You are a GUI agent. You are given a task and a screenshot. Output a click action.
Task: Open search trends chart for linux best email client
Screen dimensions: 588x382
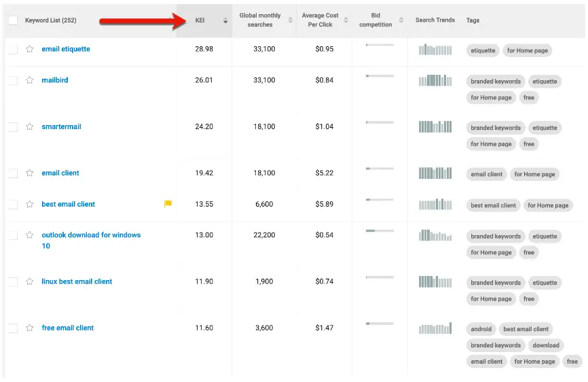(435, 282)
